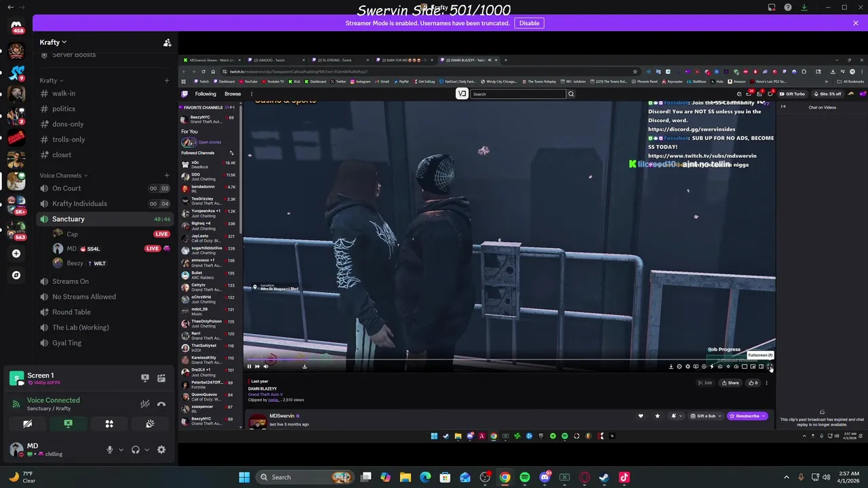868x488 pixels.
Task: Seek on the clip progress bar
Action: [x=509, y=360]
